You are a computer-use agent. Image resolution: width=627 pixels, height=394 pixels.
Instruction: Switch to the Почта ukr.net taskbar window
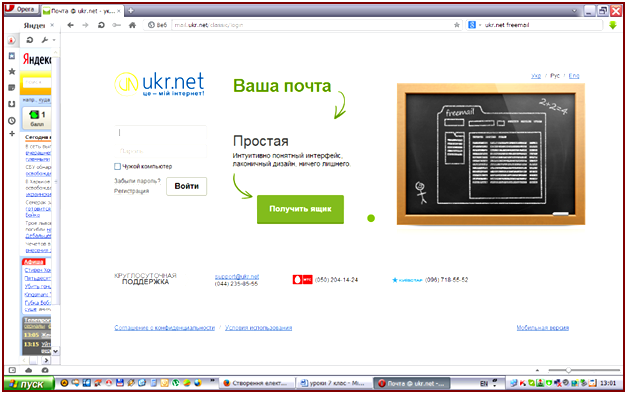412,383
